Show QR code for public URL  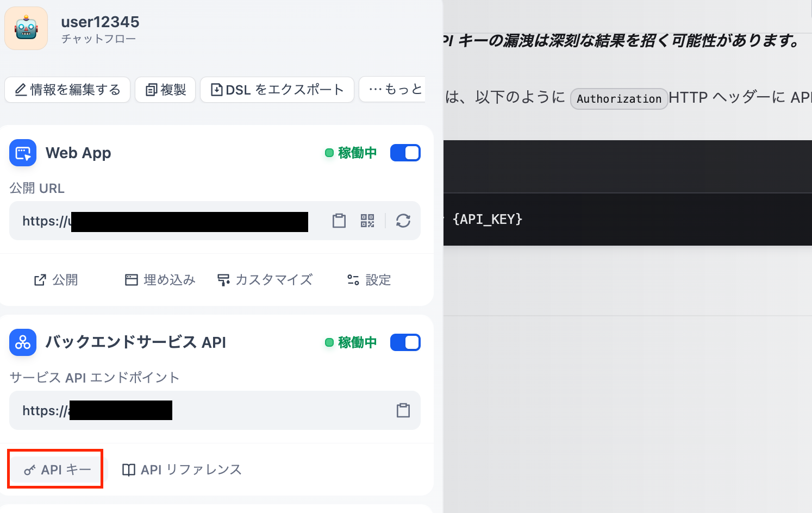(367, 221)
